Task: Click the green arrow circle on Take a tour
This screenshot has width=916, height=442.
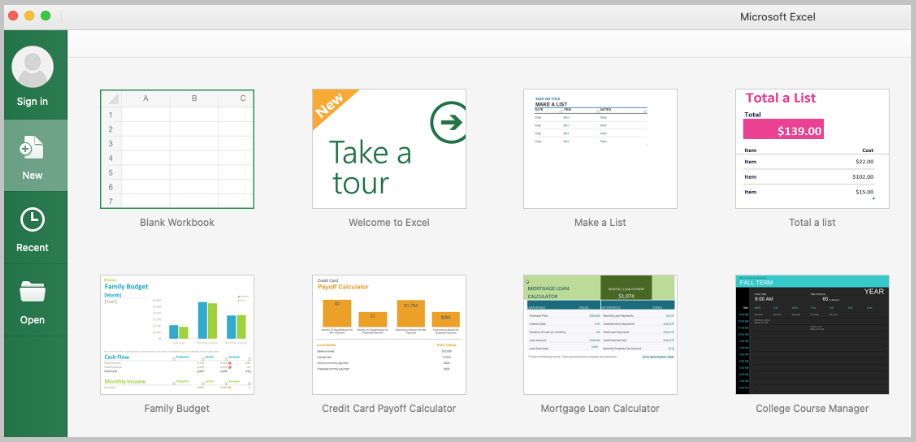Action: coord(449,122)
